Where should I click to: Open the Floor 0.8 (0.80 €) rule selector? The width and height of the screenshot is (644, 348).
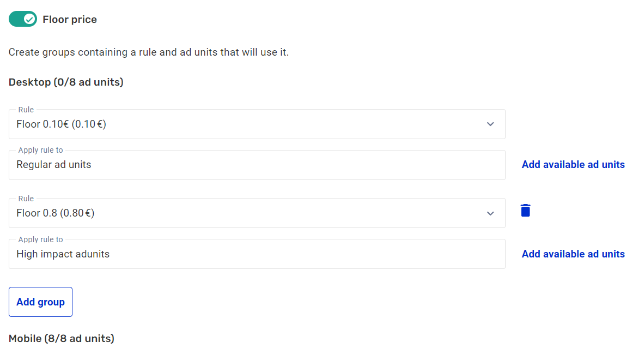coord(245,213)
